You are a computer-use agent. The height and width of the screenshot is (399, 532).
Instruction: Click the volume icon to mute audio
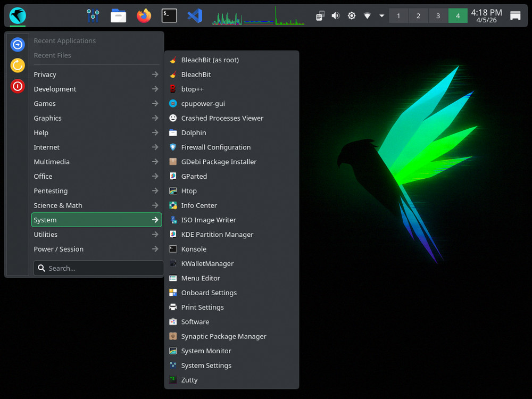click(335, 15)
